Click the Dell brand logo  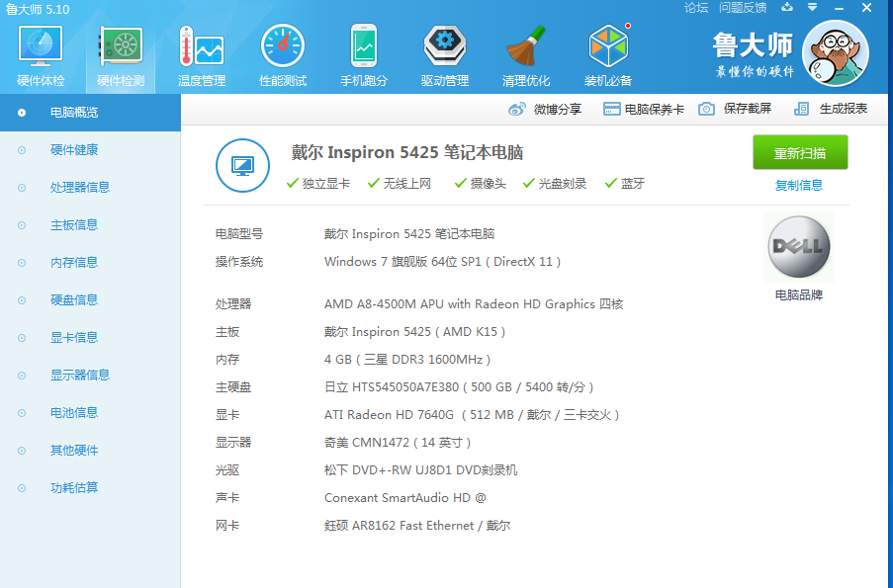pyautogui.click(x=798, y=246)
